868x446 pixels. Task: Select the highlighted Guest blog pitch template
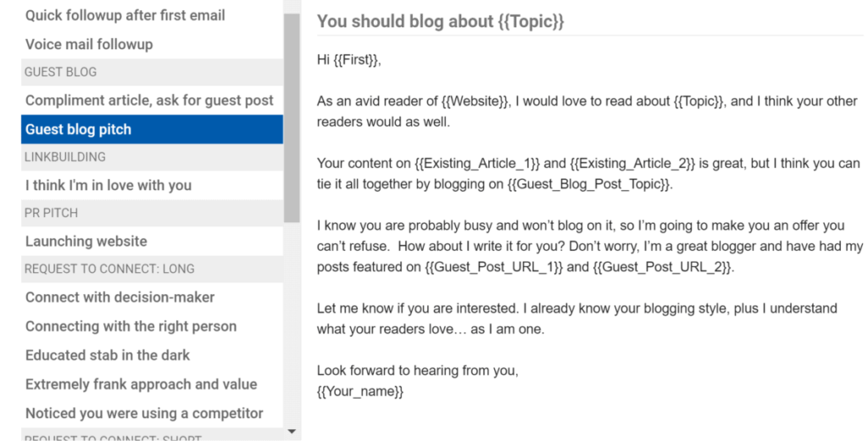coord(153,129)
